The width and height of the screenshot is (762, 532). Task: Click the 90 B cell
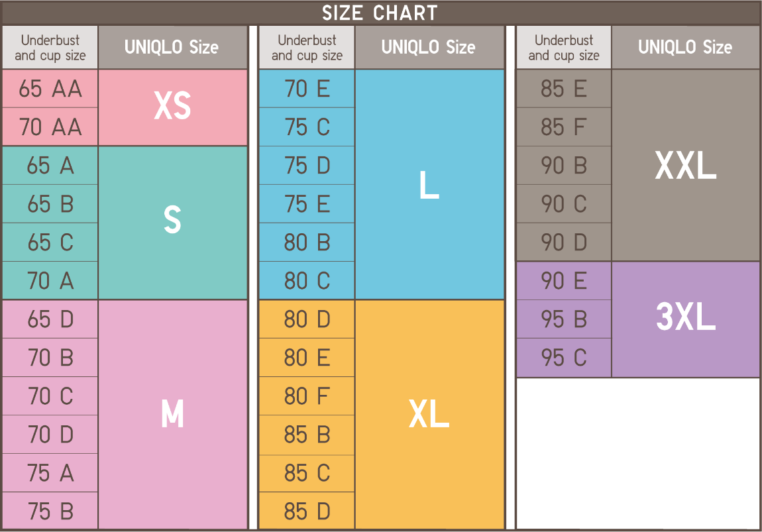pyautogui.click(x=564, y=166)
